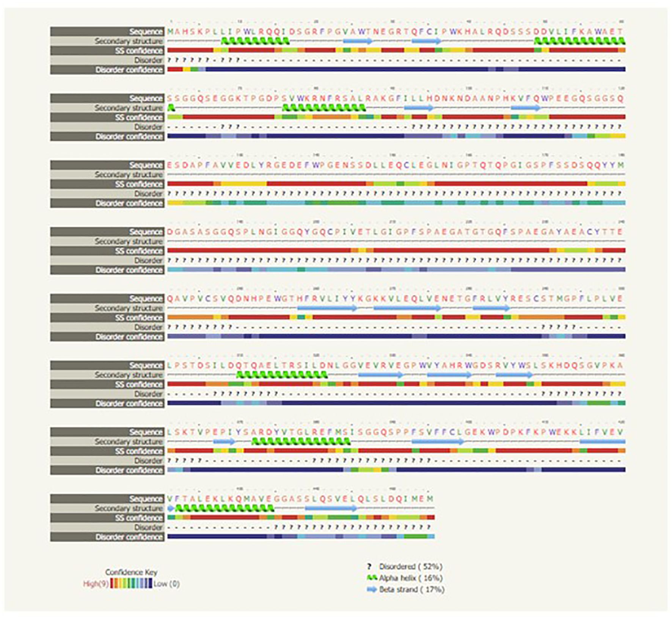Screen dimensions: 672x619
Task: Select the beta strand arrow under VAWT
Action: click(x=358, y=41)
